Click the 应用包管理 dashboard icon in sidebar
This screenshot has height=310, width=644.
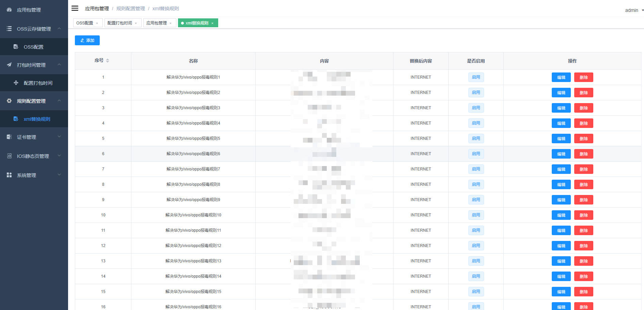9,10
